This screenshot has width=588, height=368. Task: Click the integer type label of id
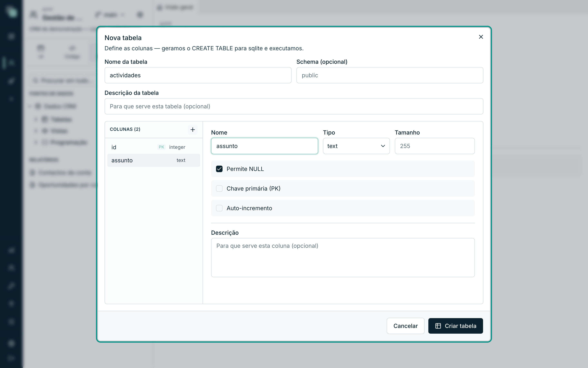[177, 147]
